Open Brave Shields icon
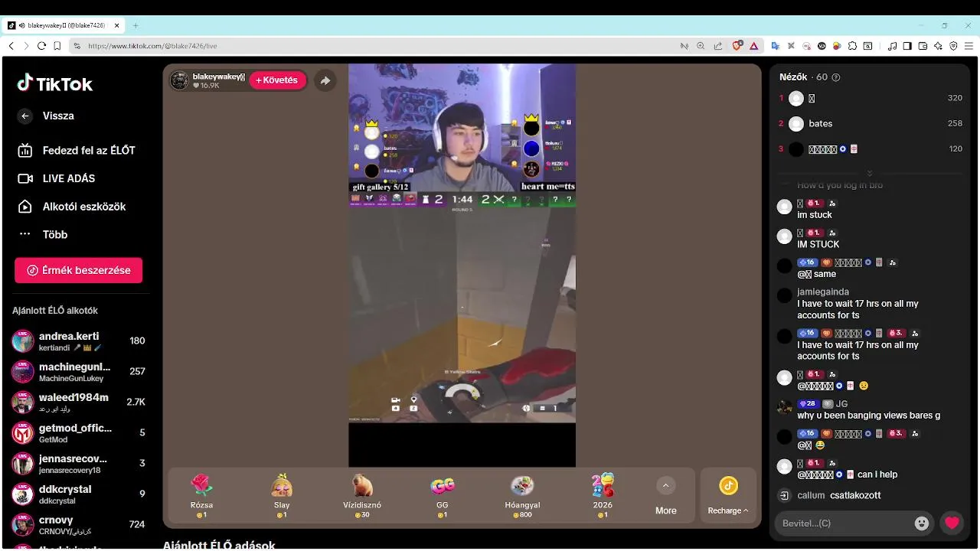 [737, 46]
